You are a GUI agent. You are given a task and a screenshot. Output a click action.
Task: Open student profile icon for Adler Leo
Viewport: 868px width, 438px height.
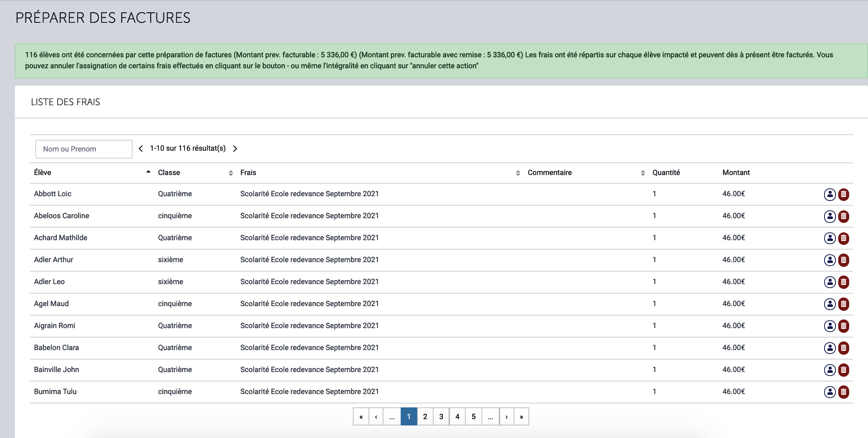pyautogui.click(x=830, y=282)
